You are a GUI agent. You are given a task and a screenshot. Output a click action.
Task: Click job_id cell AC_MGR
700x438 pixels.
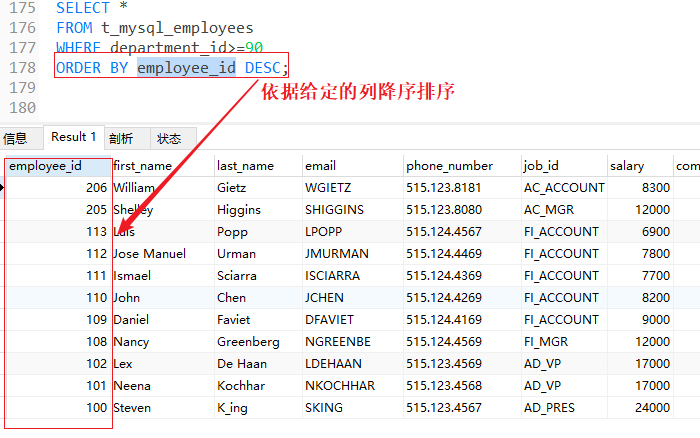(x=564, y=209)
